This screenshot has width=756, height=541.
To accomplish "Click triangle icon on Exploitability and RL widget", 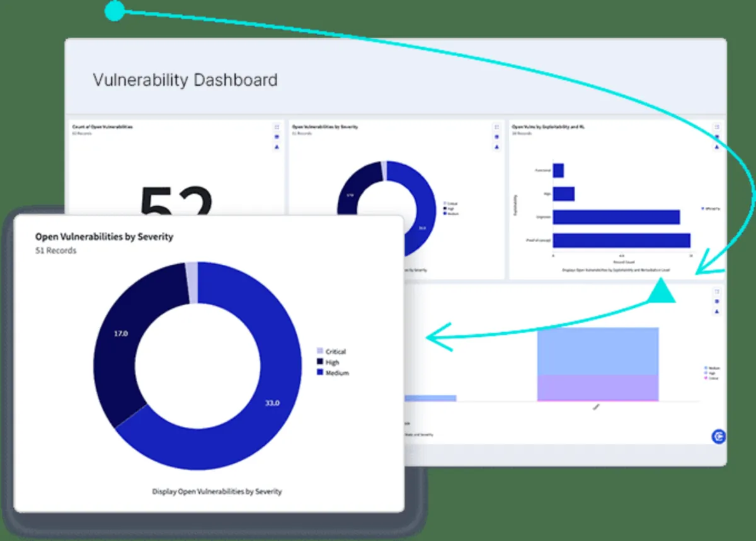I will tap(716, 147).
